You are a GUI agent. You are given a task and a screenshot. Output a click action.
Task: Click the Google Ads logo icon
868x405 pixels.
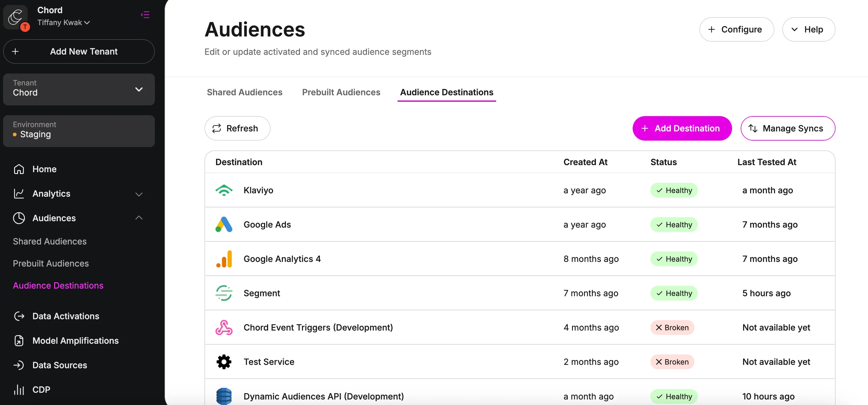224,225
